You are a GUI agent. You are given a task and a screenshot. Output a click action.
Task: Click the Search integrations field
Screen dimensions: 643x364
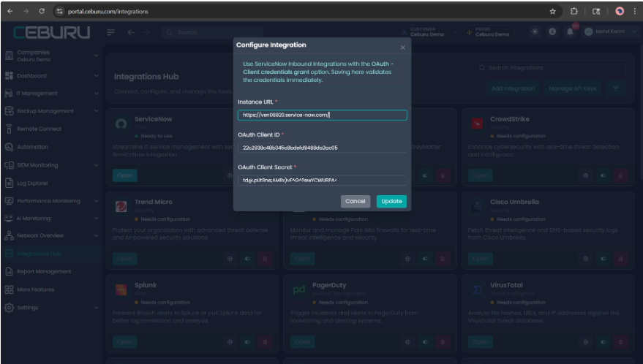point(551,68)
